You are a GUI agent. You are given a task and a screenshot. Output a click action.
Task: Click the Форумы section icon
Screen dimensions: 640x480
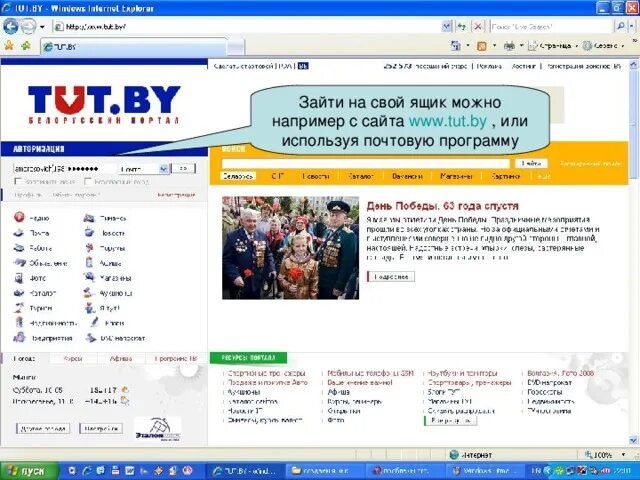coord(89,248)
